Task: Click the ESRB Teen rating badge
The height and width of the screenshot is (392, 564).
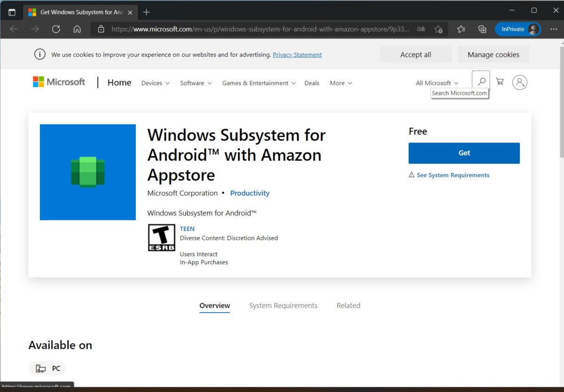Action: point(162,237)
